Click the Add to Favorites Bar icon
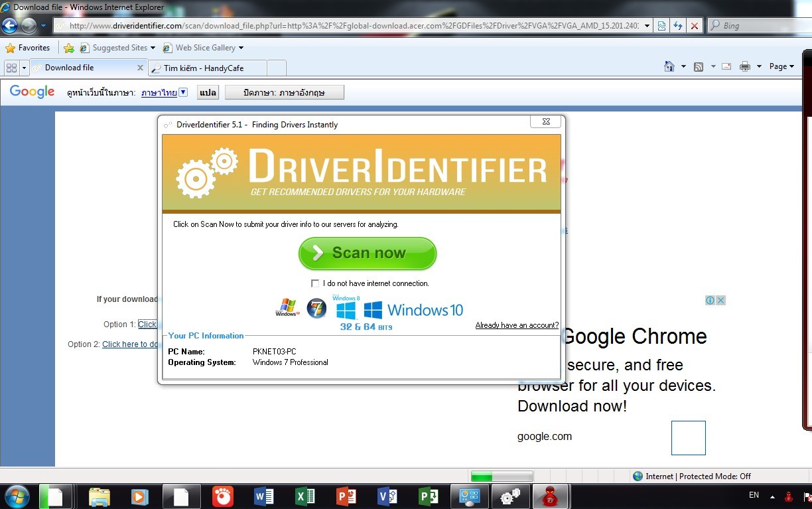Image resolution: width=812 pixels, height=509 pixels. [69, 48]
